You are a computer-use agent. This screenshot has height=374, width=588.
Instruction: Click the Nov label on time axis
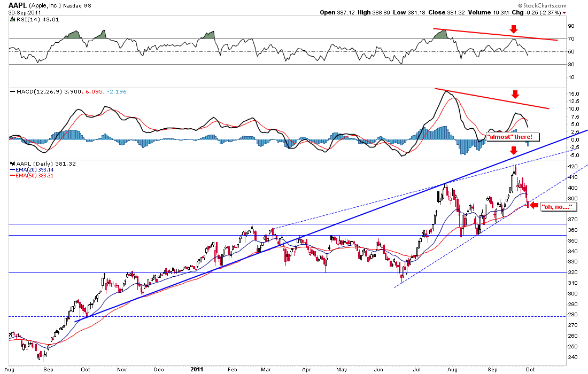122,370
